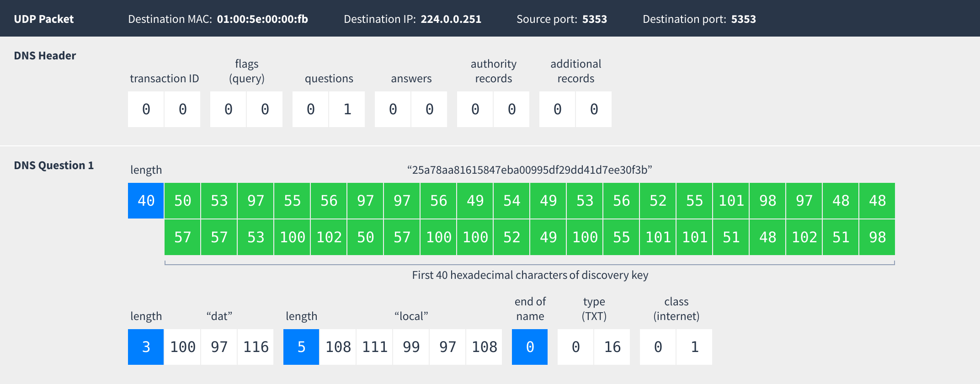This screenshot has width=980, height=384.
Task: Click the blue length cell showing 3
Action: (x=146, y=347)
